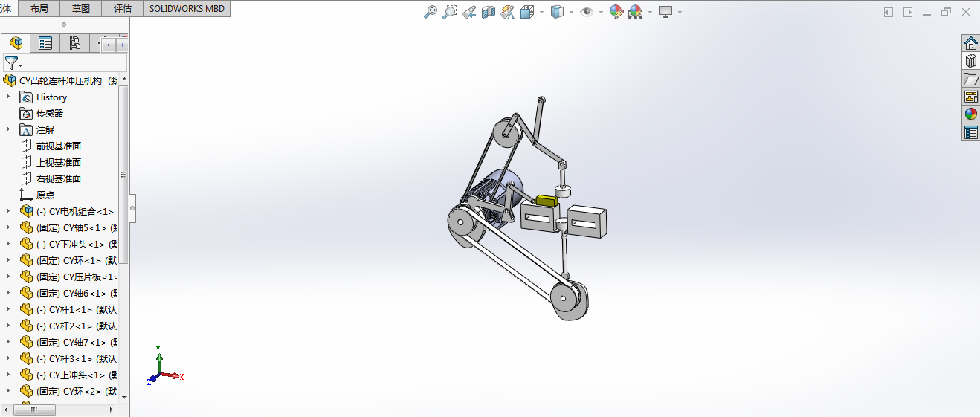Click the Display Style cube icon

558,12
